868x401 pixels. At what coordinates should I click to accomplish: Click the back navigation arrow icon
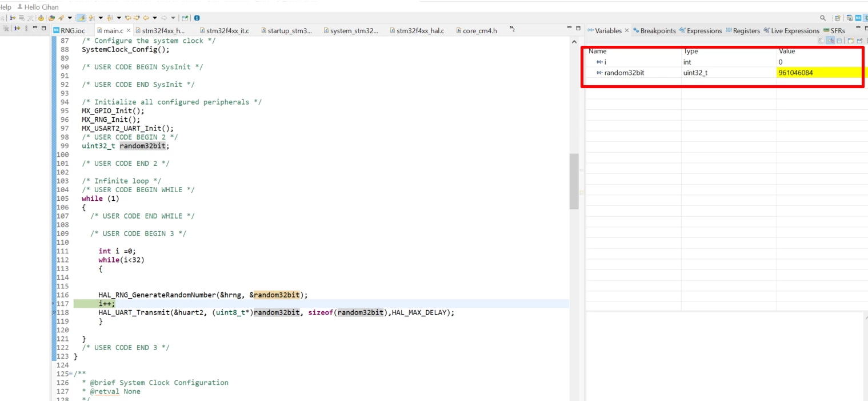pyautogui.click(x=146, y=18)
